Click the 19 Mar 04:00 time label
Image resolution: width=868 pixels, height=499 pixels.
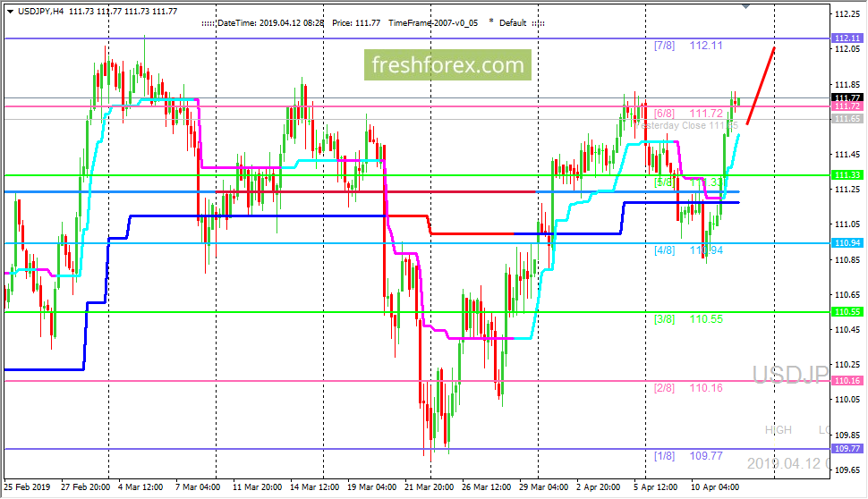coord(371,487)
